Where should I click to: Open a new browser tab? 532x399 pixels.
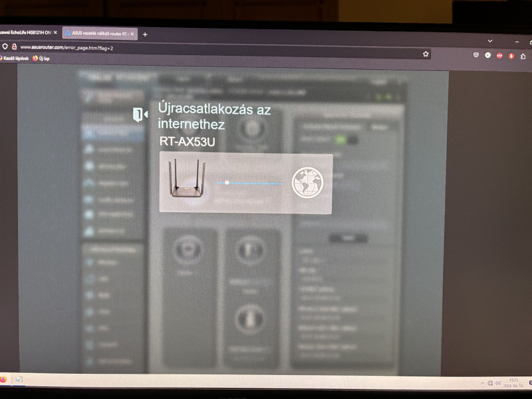point(145,35)
